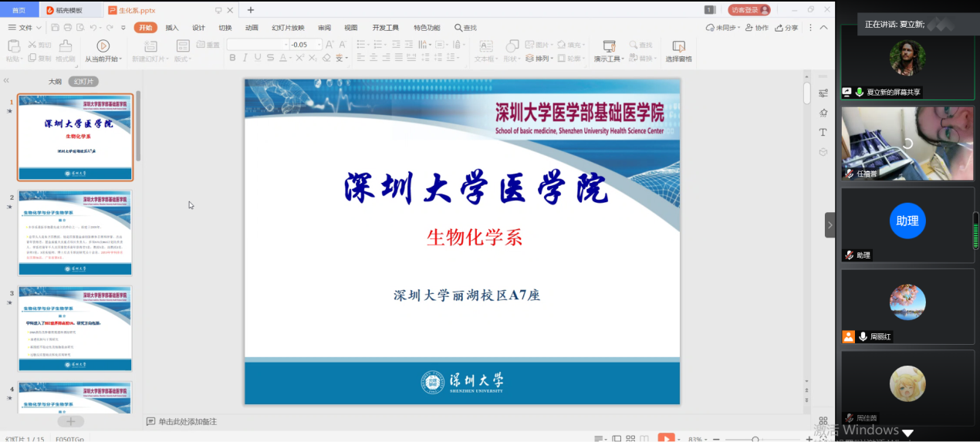Click the 从当前开始 slideshow play icon
The width and height of the screenshot is (980, 442).
[x=103, y=46]
